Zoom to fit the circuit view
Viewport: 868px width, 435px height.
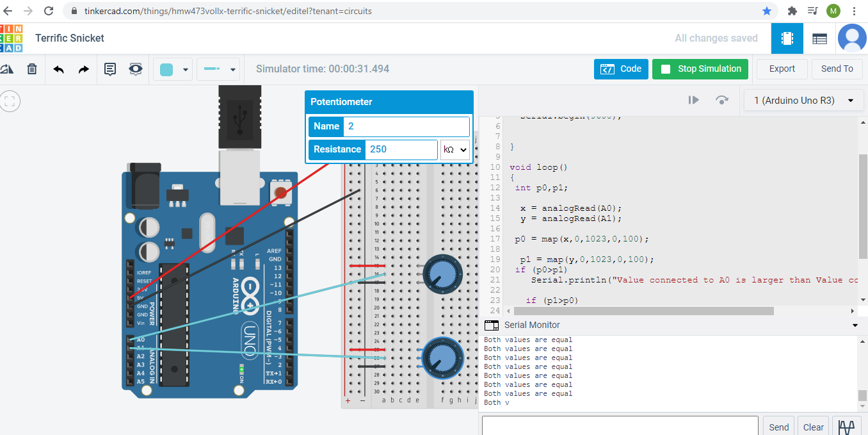pyautogui.click(x=10, y=101)
